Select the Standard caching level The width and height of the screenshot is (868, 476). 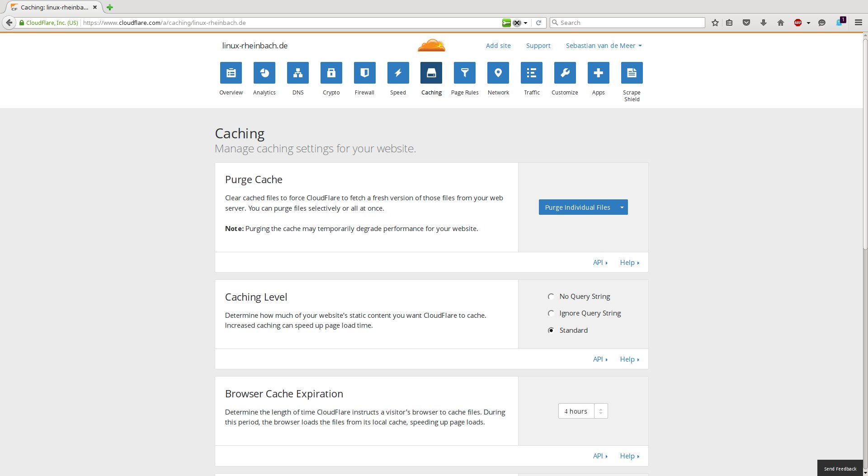tap(551, 330)
